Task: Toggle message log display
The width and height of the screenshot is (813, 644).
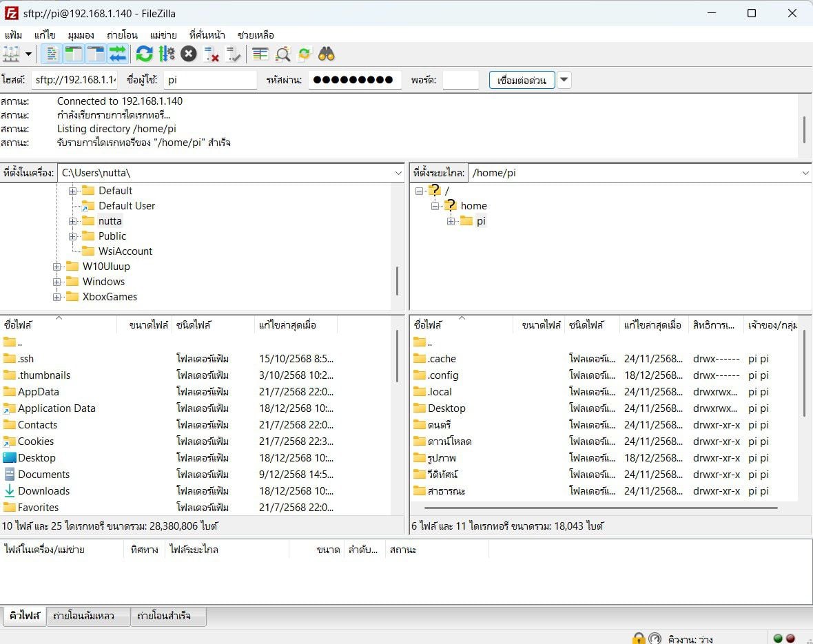Action: point(51,54)
